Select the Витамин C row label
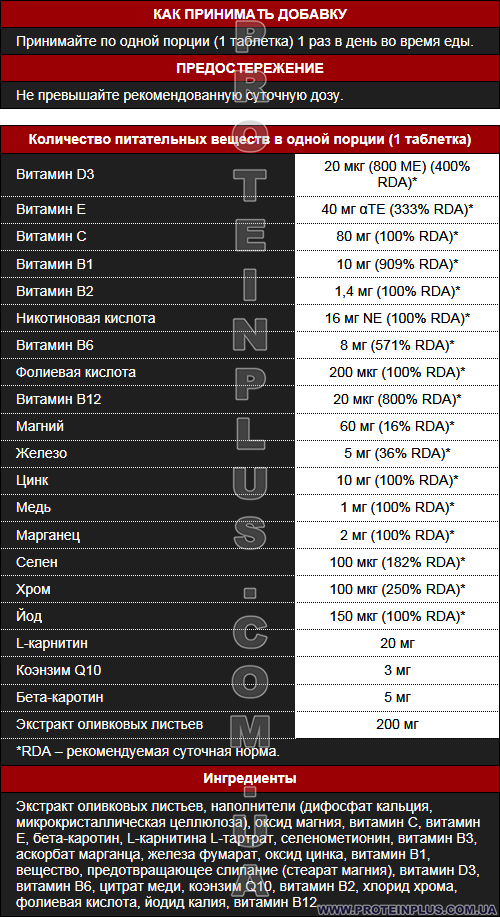Viewport: 500px width, 917px height. [51, 236]
